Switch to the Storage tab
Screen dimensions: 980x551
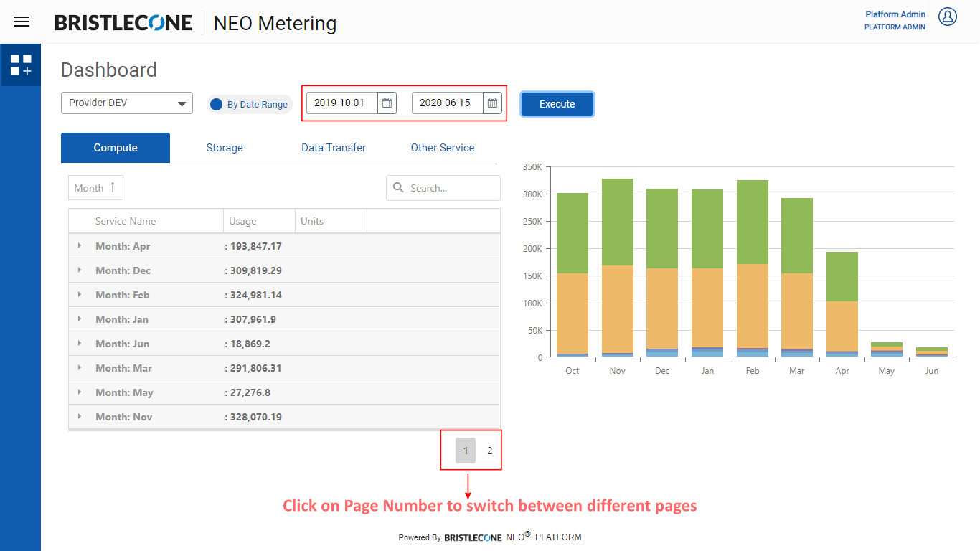coord(225,148)
